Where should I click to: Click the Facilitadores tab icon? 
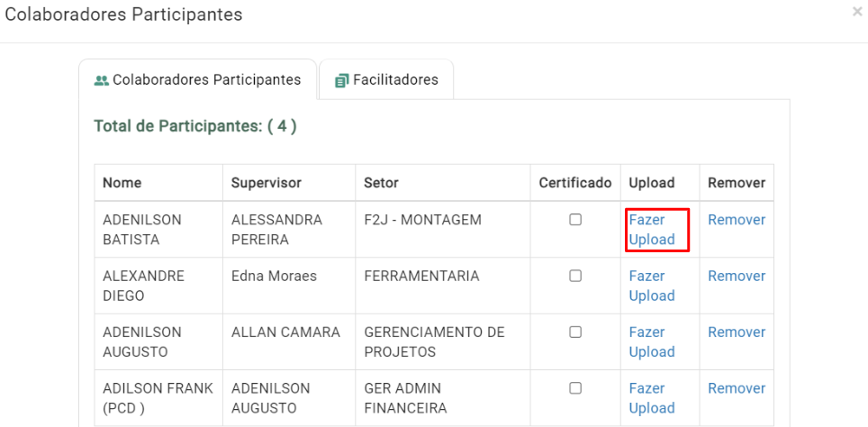[x=341, y=80]
